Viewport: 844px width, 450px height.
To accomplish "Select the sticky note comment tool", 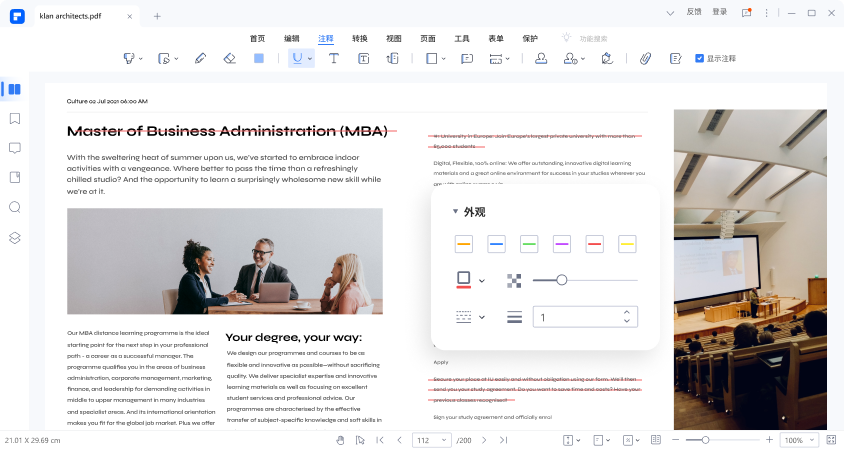I will tap(466, 59).
